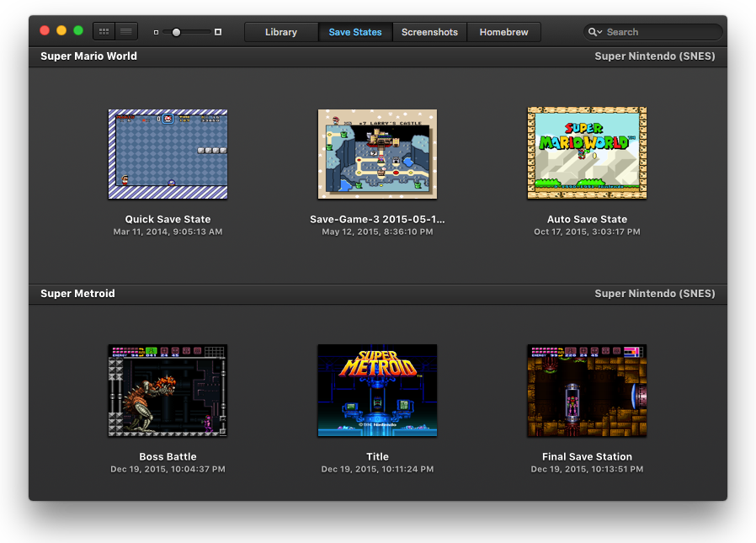Click the magnifying glass search icon
This screenshot has width=756, height=543.
coord(594,32)
